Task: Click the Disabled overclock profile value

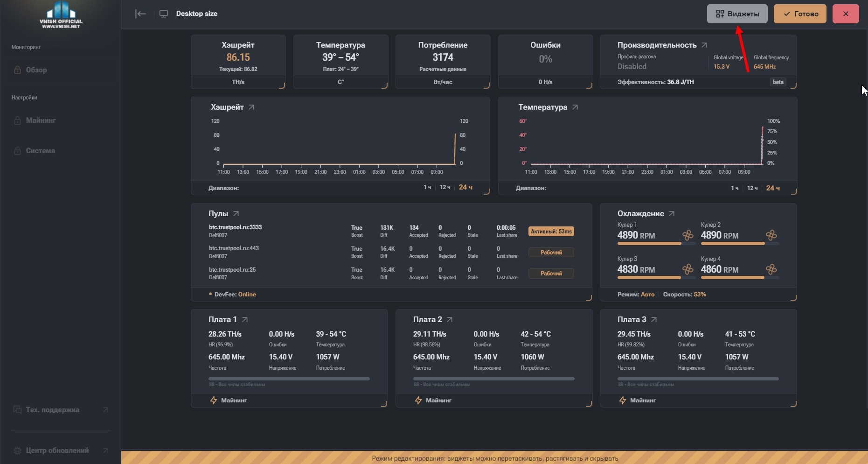Action: point(632,67)
